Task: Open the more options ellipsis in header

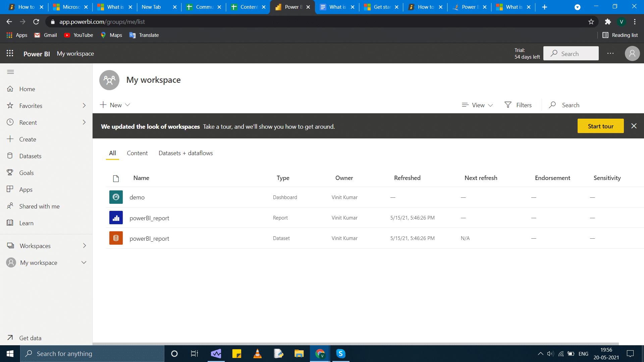Action: (610, 53)
